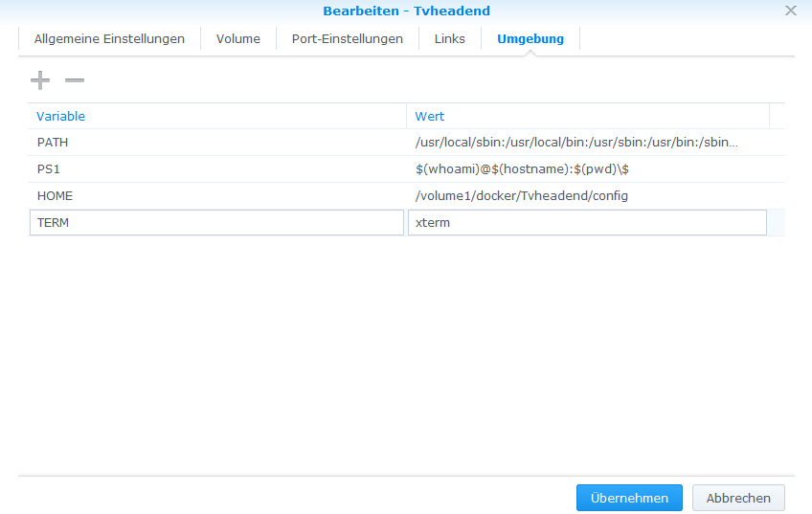Sort by the Variable column header
This screenshot has width=812, height=514.
pyautogui.click(x=217, y=116)
